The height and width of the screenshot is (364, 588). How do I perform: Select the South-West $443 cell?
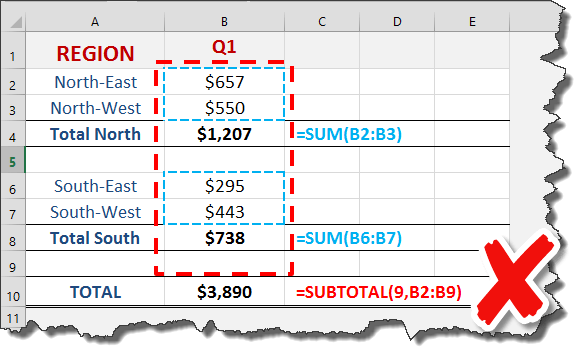pyautogui.click(x=224, y=212)
